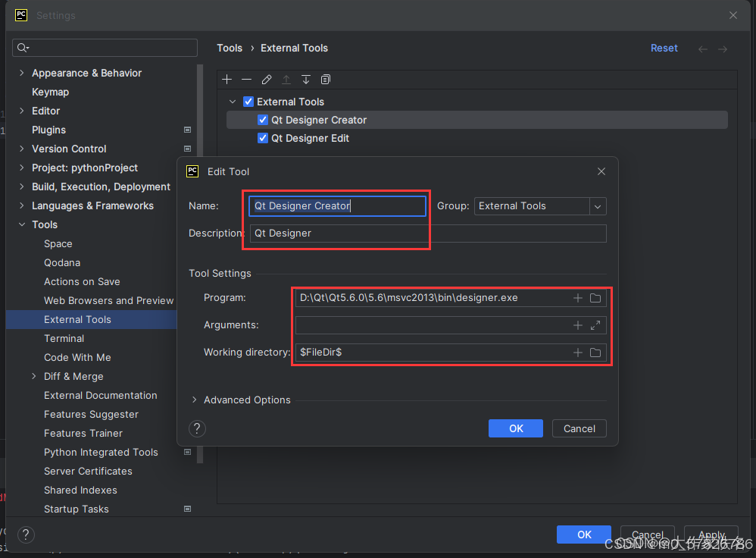This screenshot has width=756, height=558.
Task: Click the pencil edit icon in toolbar
Action: click(x=267, y=80)
